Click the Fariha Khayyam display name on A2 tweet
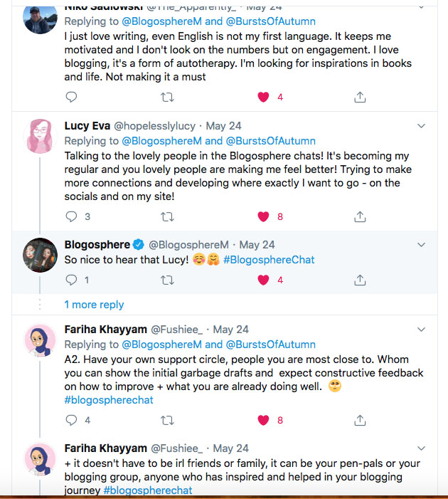 pos(105,330)
